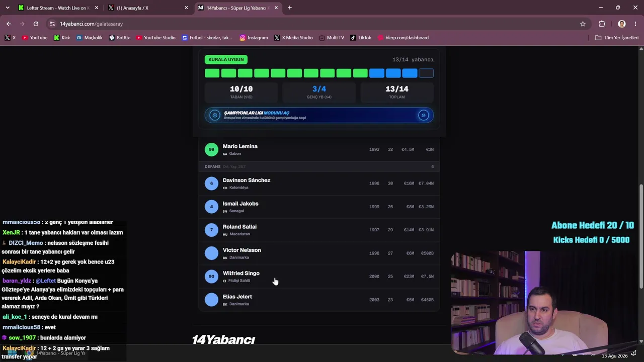Open the Tüm Yer İşaretleri folder
Image resolution: width=644 pixels, height=362 pixels.
(616, 38)
